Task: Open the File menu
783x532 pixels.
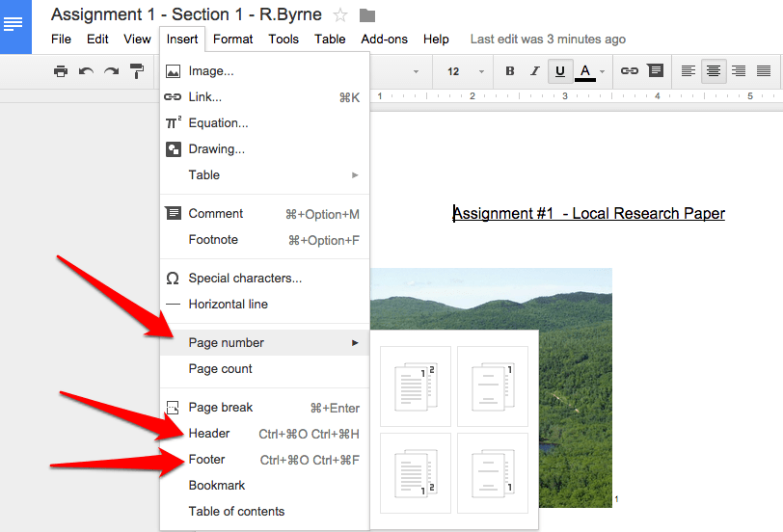Action: coord(61,39)
